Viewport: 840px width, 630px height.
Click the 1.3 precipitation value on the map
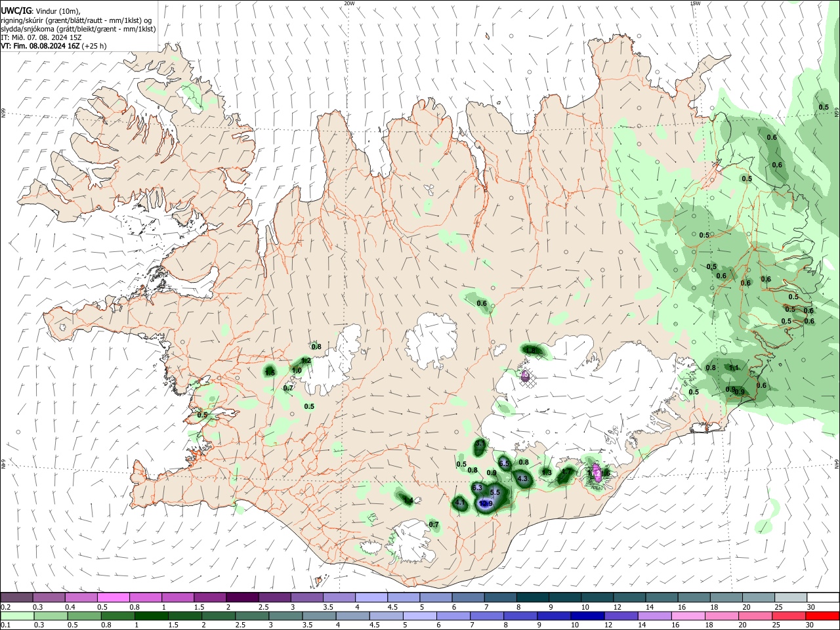pyautogui.click(x=546, y=472)
